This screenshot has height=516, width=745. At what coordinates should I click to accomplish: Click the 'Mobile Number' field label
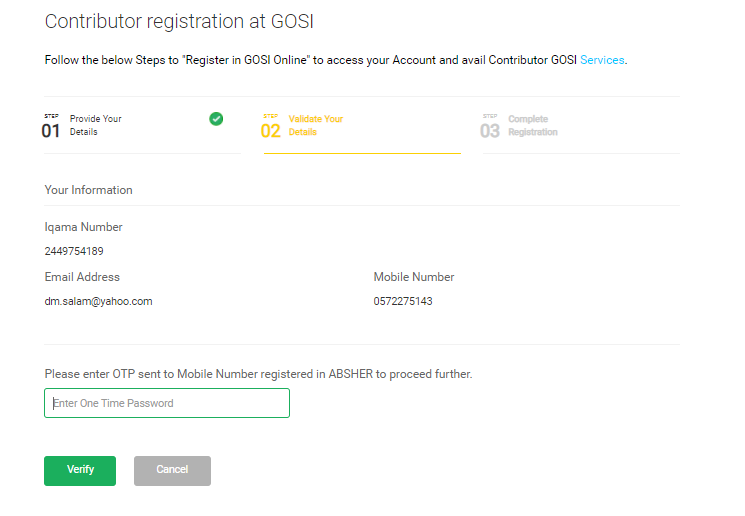[x=414, y=277]
